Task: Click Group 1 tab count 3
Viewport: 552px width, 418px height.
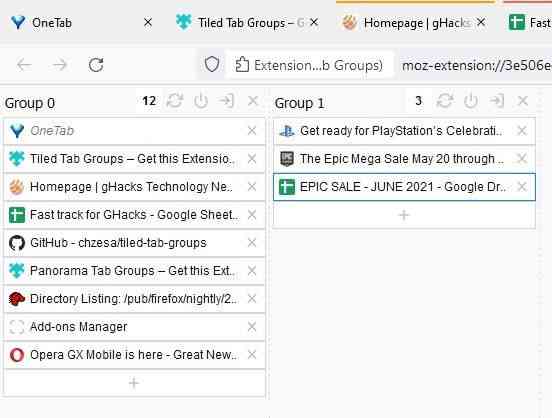Action: tap(418, 101)
